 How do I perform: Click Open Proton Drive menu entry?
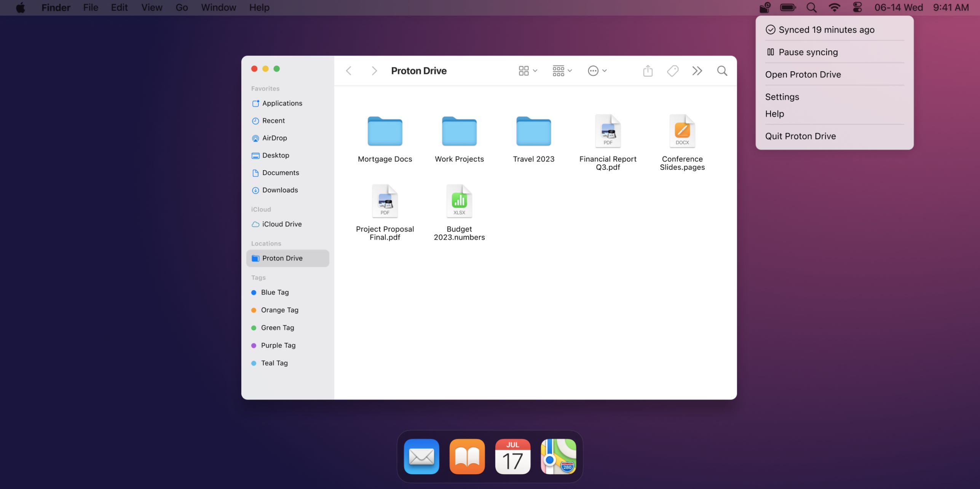click(803, 75)
